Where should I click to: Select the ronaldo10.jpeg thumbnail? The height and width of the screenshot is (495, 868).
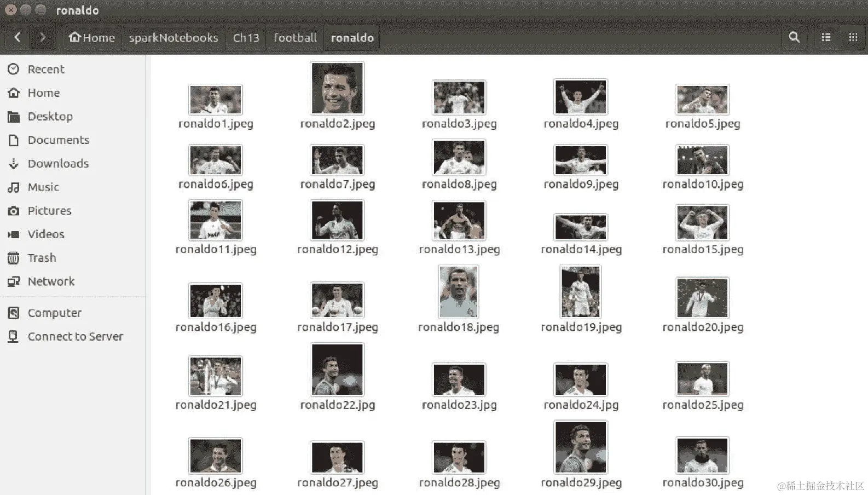point(702,160)
